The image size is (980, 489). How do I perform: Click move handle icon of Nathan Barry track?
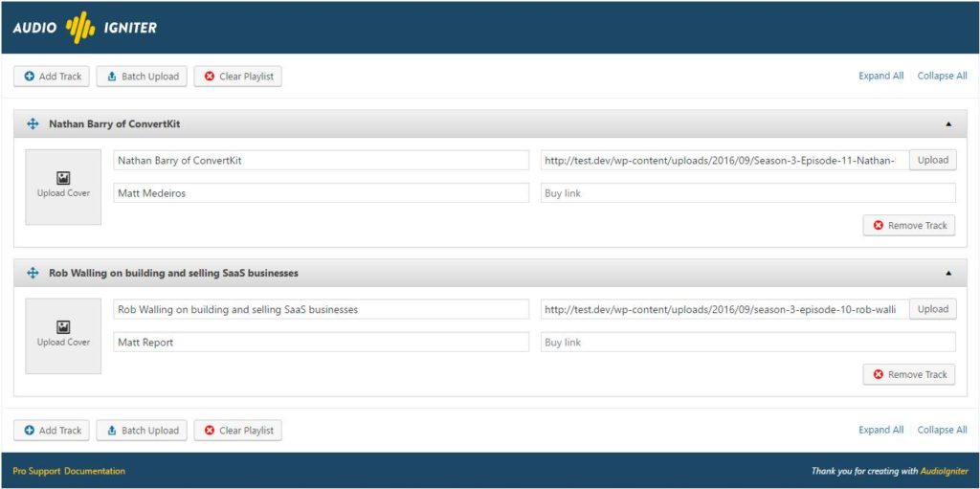coord(33,123)
